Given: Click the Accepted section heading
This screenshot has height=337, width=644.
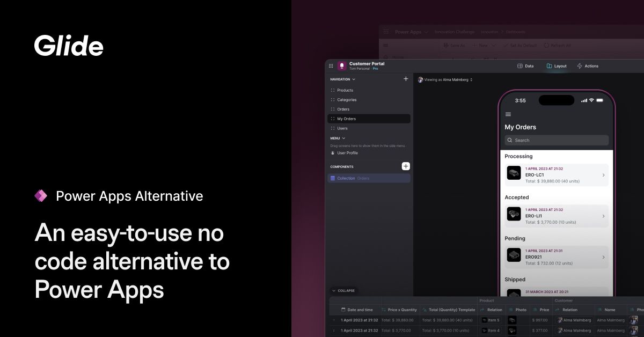Looking at the screenshot, I should [x=517, y=197].
